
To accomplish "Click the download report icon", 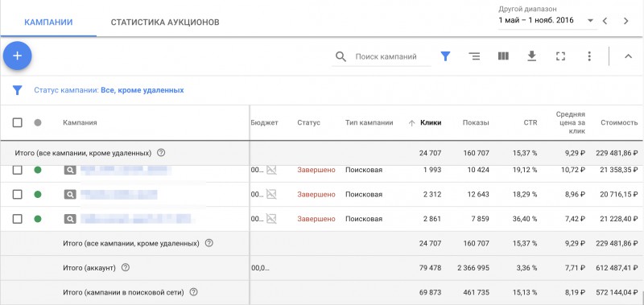I will pyautogui.click(x=532, y=56).
